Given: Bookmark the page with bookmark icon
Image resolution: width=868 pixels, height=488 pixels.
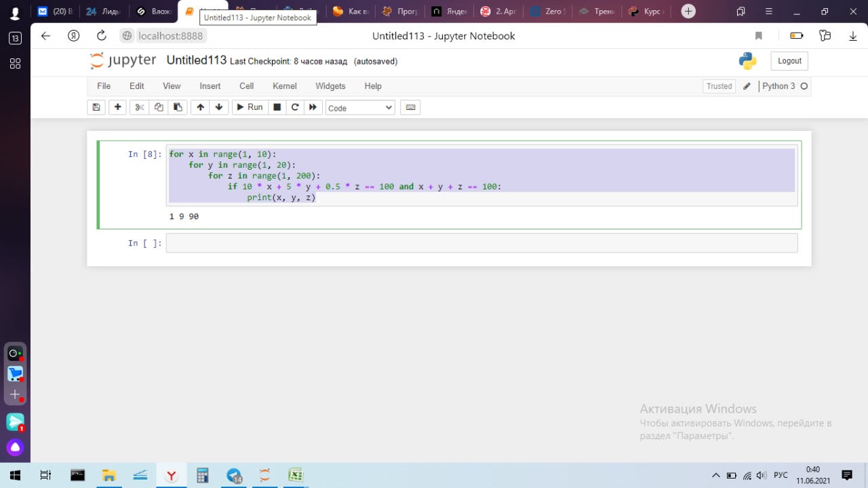Looking at the screenshot, I should [759, 36].
